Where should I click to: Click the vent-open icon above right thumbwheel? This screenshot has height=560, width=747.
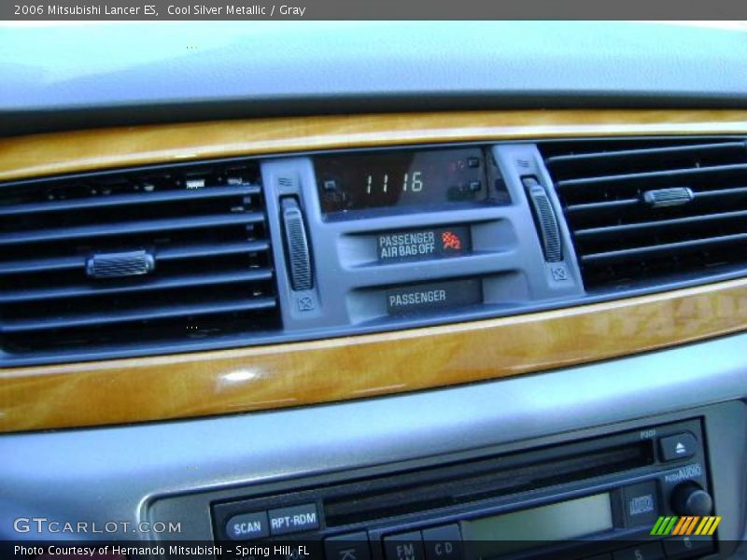pyautogui.click(x=523, y=164)
